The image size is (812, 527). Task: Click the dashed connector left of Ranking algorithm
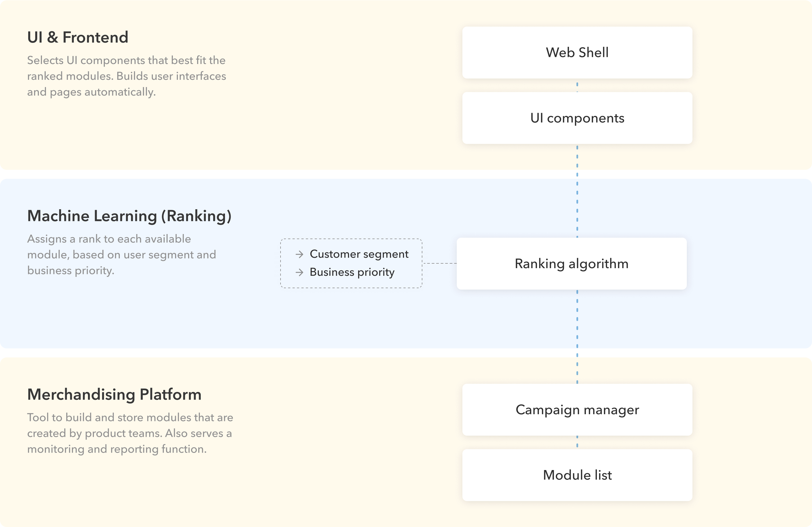click(440, 263)
